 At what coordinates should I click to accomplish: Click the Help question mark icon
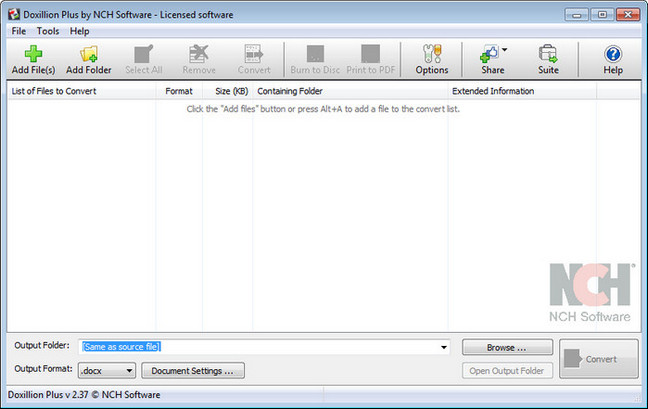[x=613, y=54]
